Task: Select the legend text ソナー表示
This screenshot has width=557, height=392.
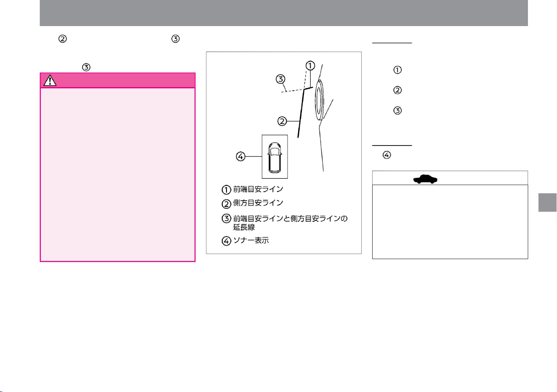Action: (x=251, y=241)
